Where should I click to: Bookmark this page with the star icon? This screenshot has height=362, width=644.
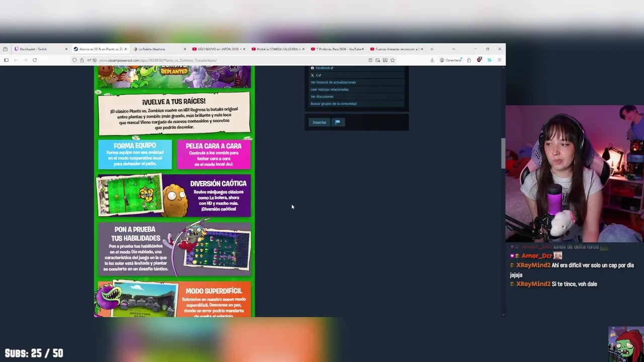tap(392, 60)
